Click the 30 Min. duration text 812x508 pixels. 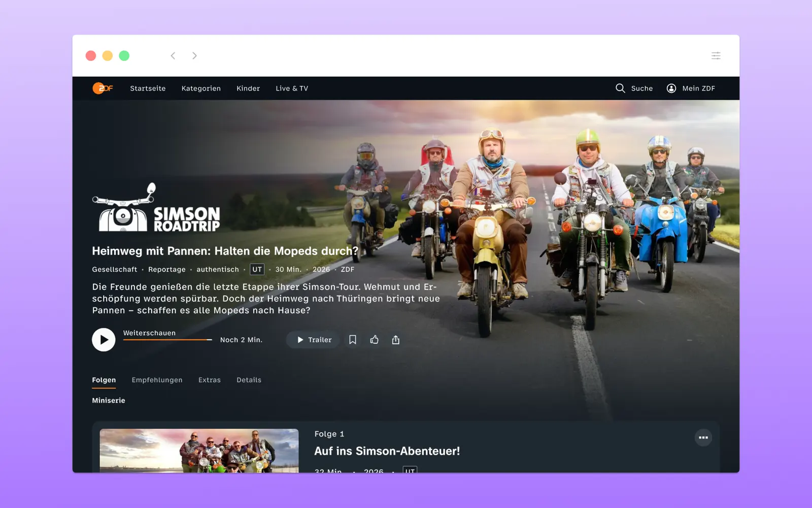(288, 269)
